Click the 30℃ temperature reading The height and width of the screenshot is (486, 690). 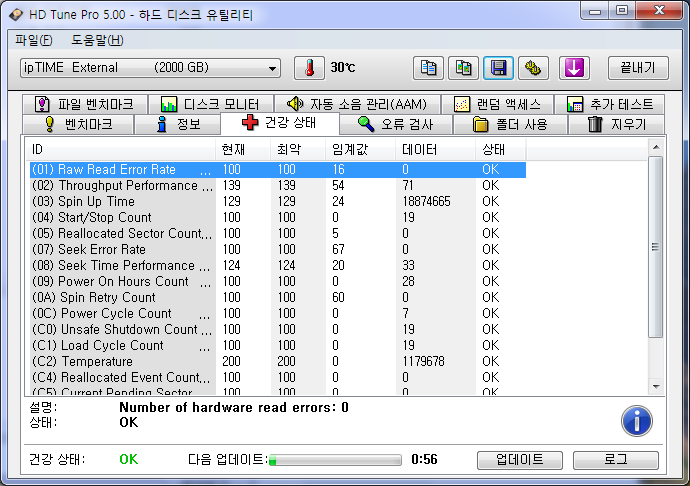point(343,68)
